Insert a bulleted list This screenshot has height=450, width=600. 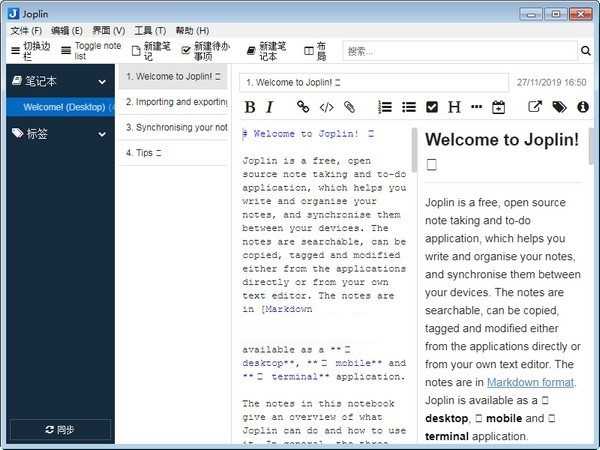(x=408, y=107)
